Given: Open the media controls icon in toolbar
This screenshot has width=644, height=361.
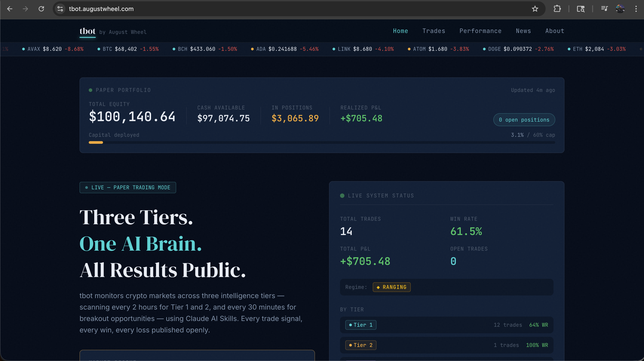Looking at the screenshot, I should pos(604,9).
